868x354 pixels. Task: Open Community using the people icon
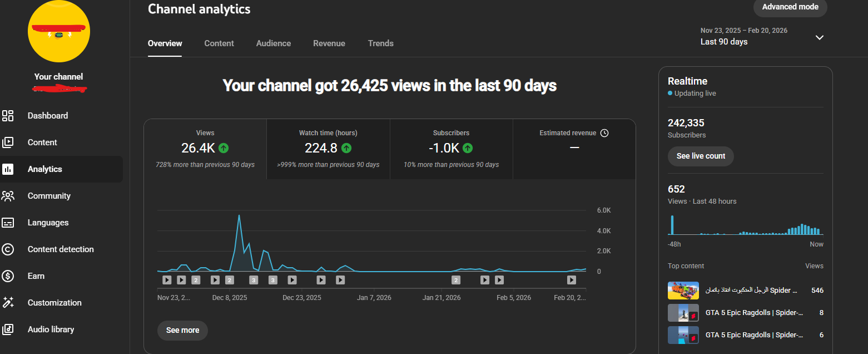[x=8, y=196]
